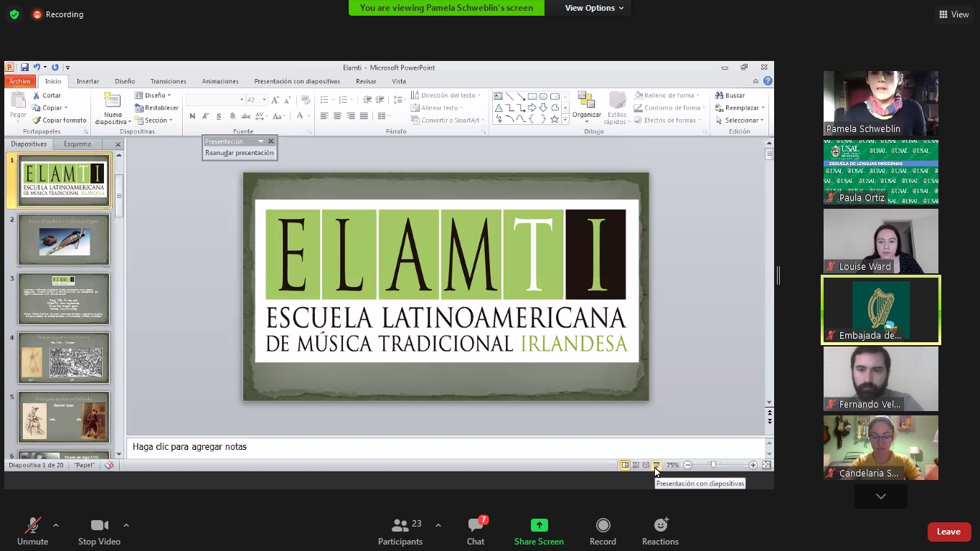Open the Diseño layout dropdown
Screen dimensions: 980x551
pyautogui.click(x=154, y=95)
